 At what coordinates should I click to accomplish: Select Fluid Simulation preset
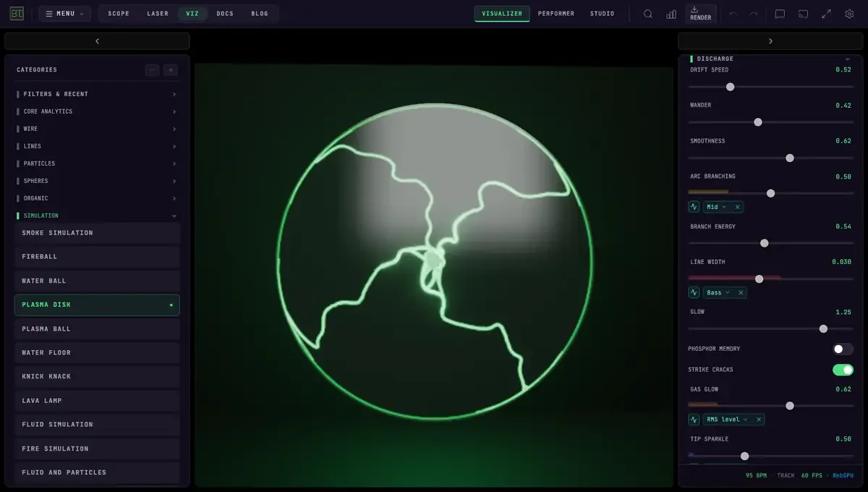[97, 424]
